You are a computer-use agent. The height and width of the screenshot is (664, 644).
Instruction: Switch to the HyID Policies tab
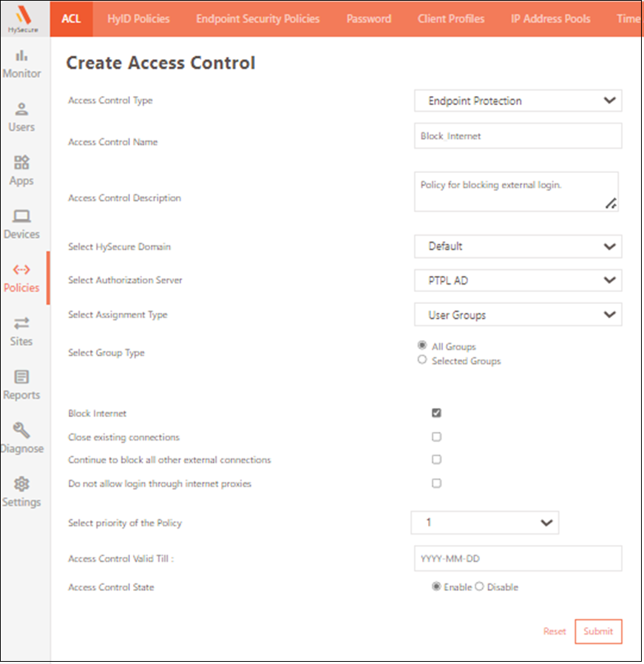point(138,18)
